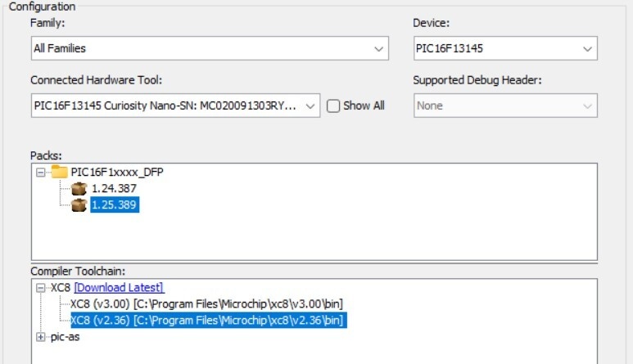This screenshot has width=633, height=364.
Task: Click the PIC16F1xxxx_DFP folder icon
Action: [59, 172]
